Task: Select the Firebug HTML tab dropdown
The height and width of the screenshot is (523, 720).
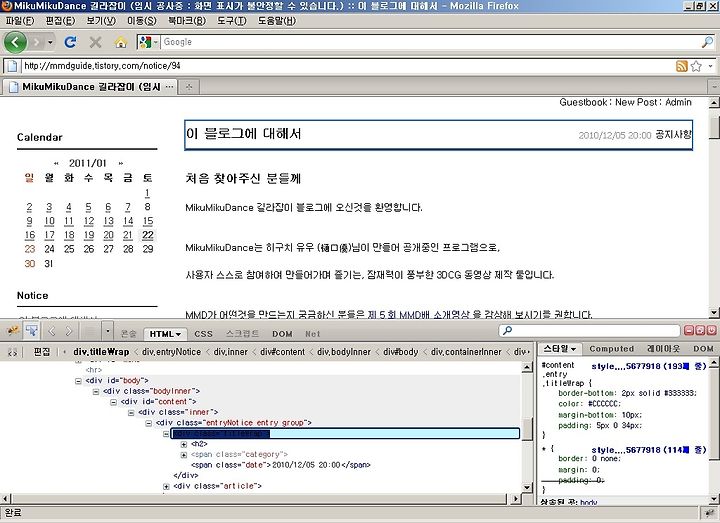Action: [x=165, y=334]
